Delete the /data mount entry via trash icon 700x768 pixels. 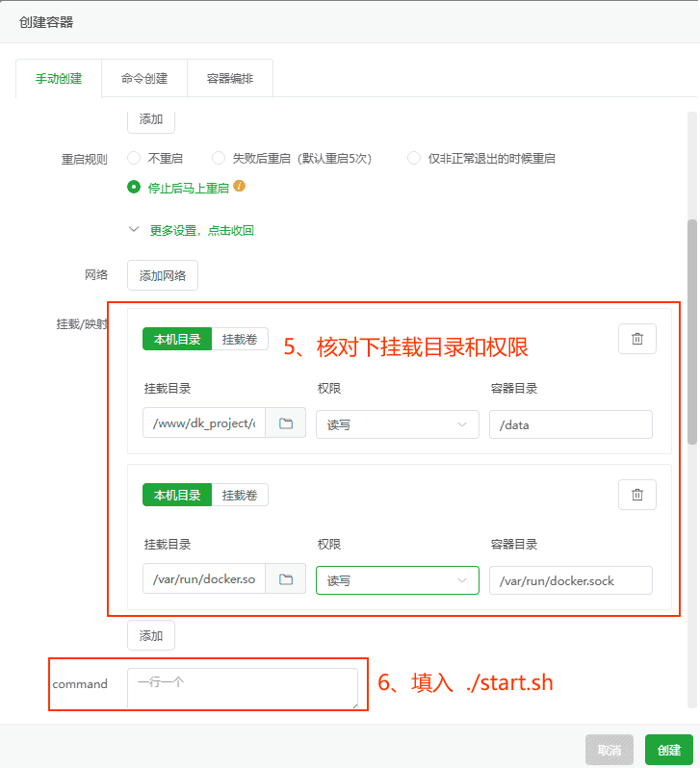click(x=636, y=339)
